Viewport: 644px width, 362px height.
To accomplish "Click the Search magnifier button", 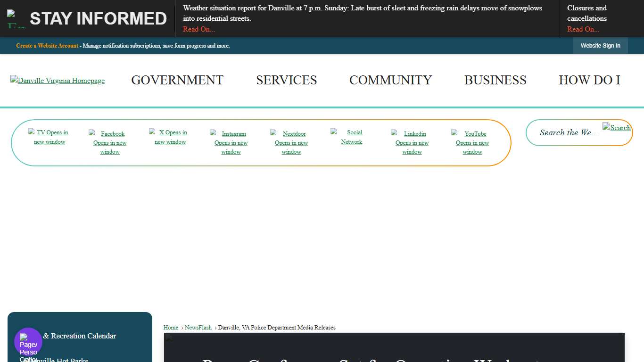I will (617, 128).
